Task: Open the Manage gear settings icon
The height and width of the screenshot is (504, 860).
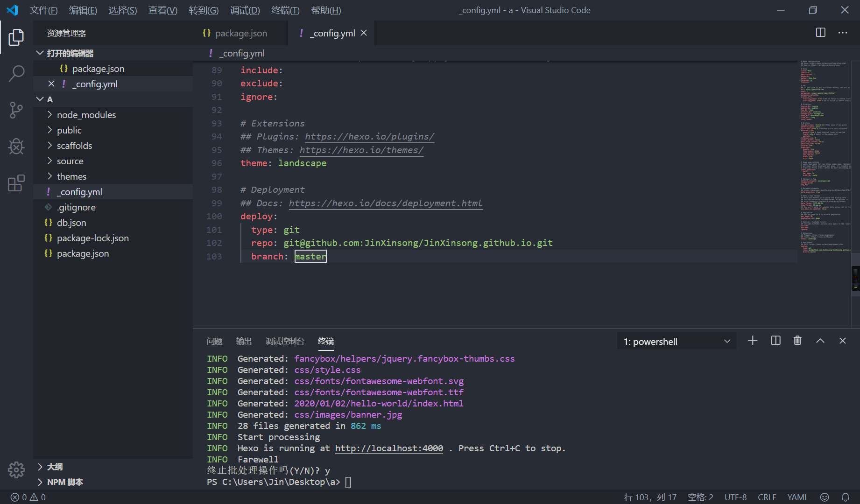Action: (x=16, y=469)
